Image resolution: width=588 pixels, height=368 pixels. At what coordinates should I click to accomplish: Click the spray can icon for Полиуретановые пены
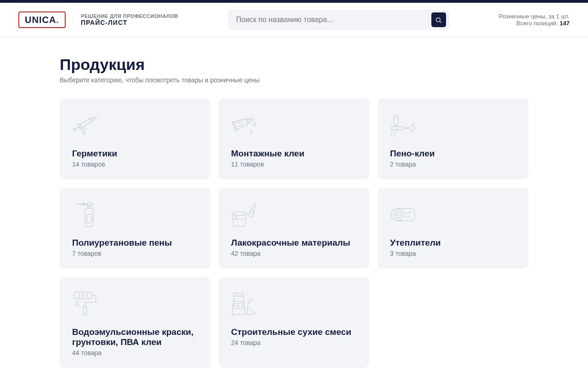coord(85,214)
